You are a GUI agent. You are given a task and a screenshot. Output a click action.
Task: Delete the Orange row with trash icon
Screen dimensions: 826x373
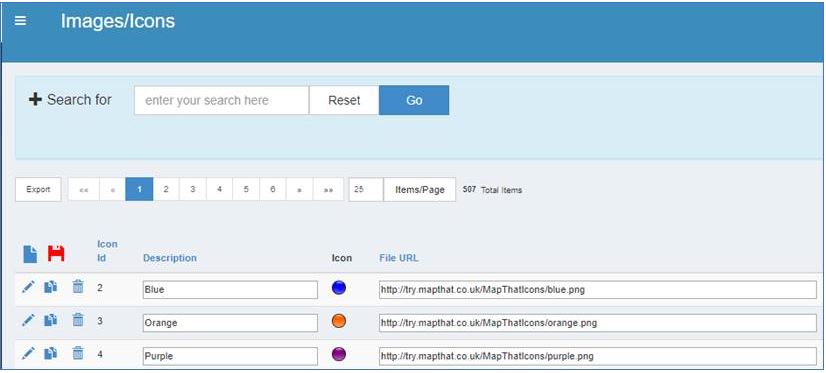point(78,320)
